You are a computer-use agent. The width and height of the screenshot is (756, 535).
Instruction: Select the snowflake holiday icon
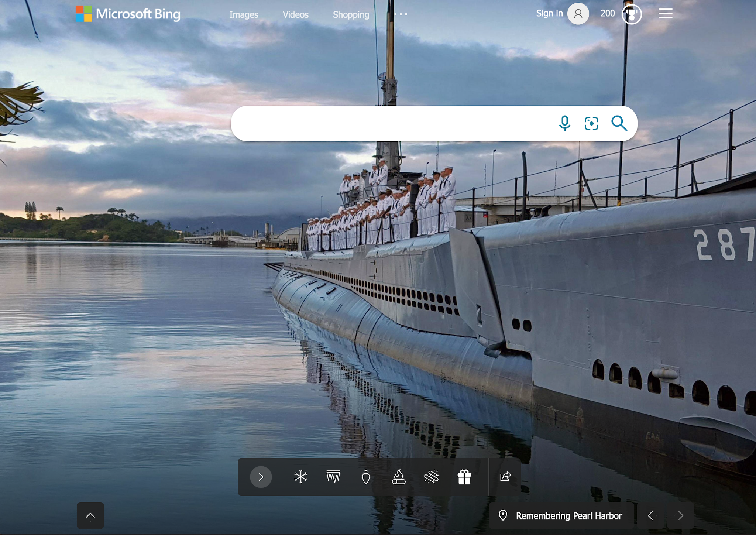point(301,477)
